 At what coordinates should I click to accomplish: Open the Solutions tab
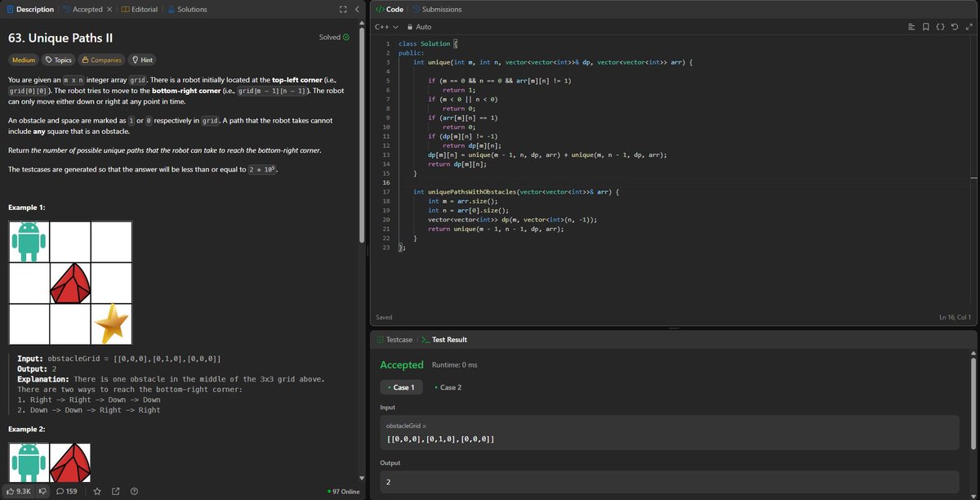click(x=186, y=9)
